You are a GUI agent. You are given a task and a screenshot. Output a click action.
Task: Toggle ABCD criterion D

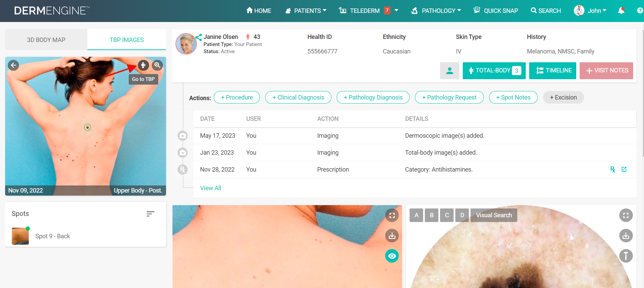[462, 215]
